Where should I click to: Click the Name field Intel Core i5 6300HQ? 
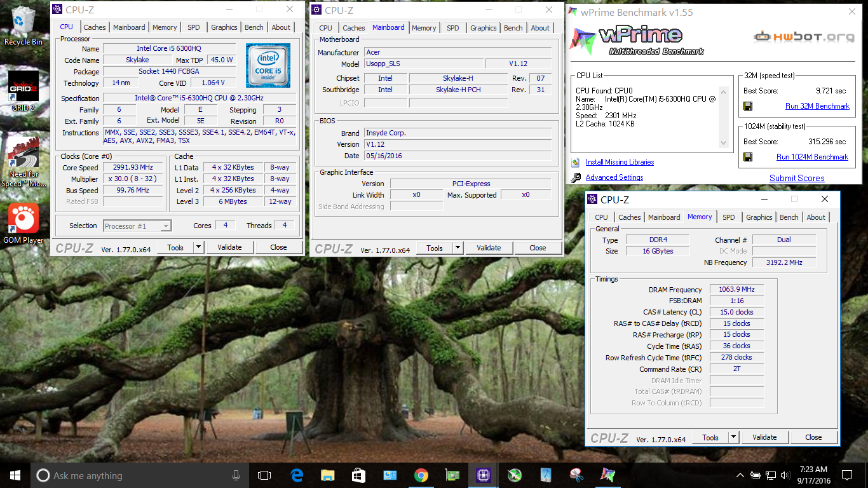pyautogui.click(x=169, y=49)
